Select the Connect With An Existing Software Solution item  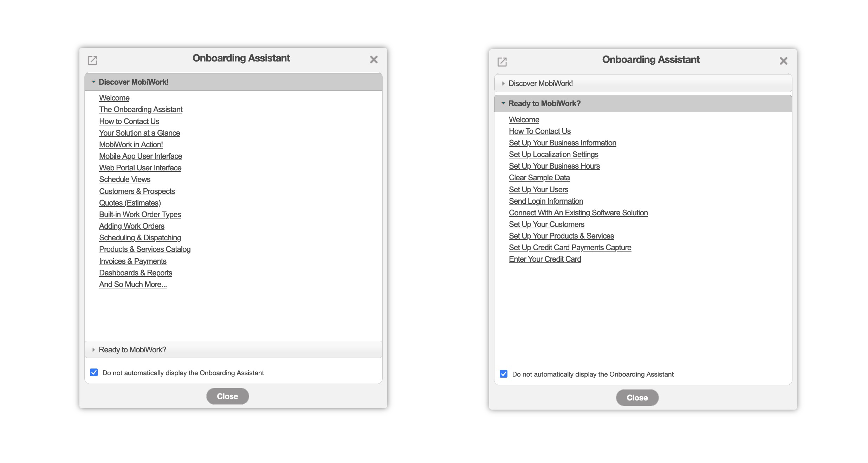[577, 212]
